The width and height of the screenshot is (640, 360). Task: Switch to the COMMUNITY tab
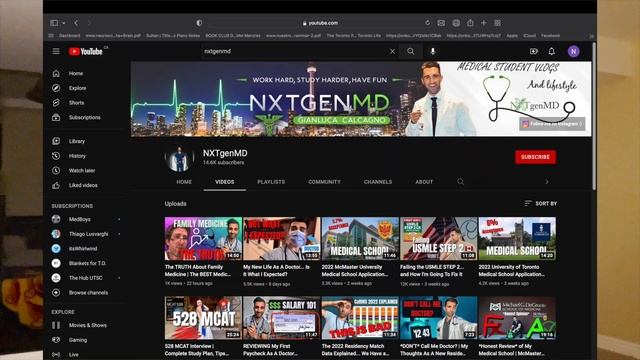click(324, 182)
